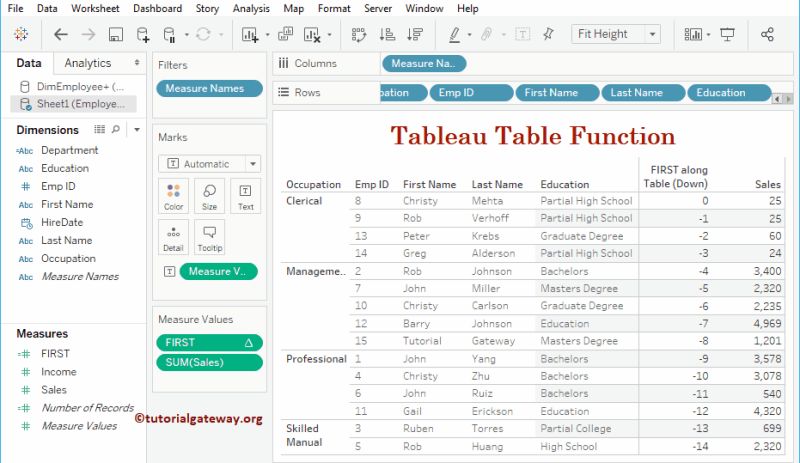Select the HireDate dimension field
This screenshot has width=800, height=463.
[62, 222]
